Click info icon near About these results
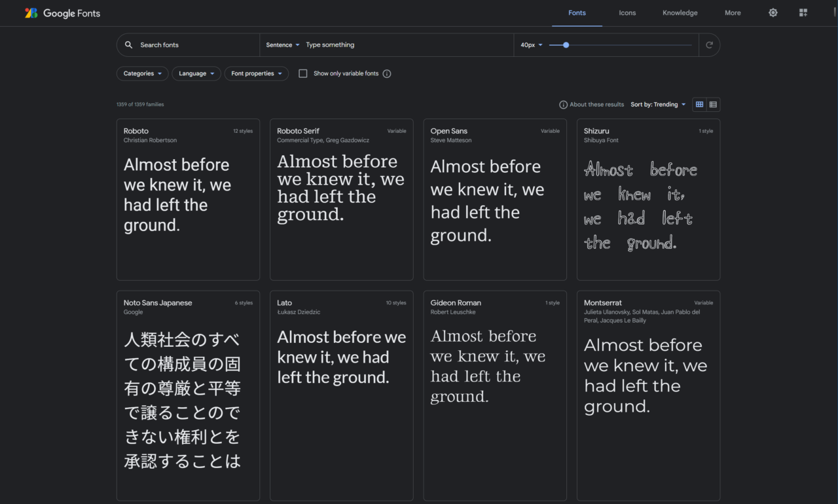The image size is (838, 504). (563, 105)
